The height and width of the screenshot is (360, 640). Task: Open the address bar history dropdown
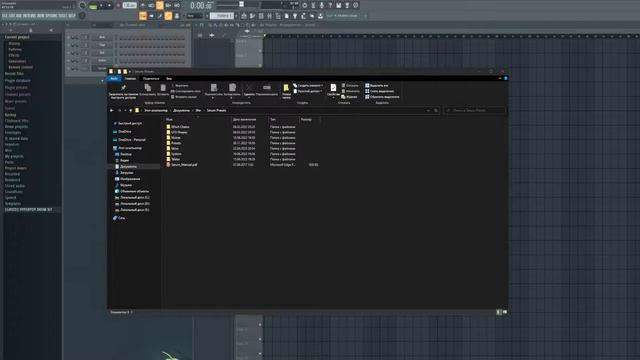pyautogui.click(x=428, y=111)
